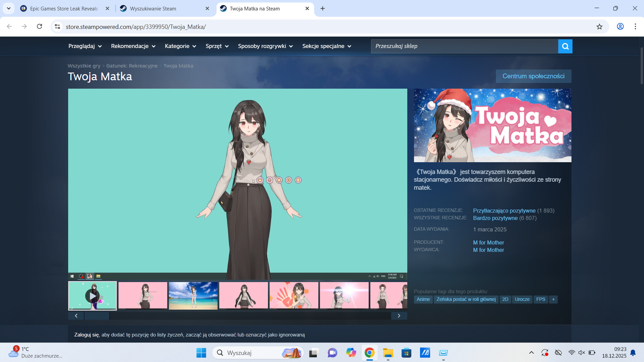
Task: Open the Centrum społeczności button
Action: (x=533, y=76)
